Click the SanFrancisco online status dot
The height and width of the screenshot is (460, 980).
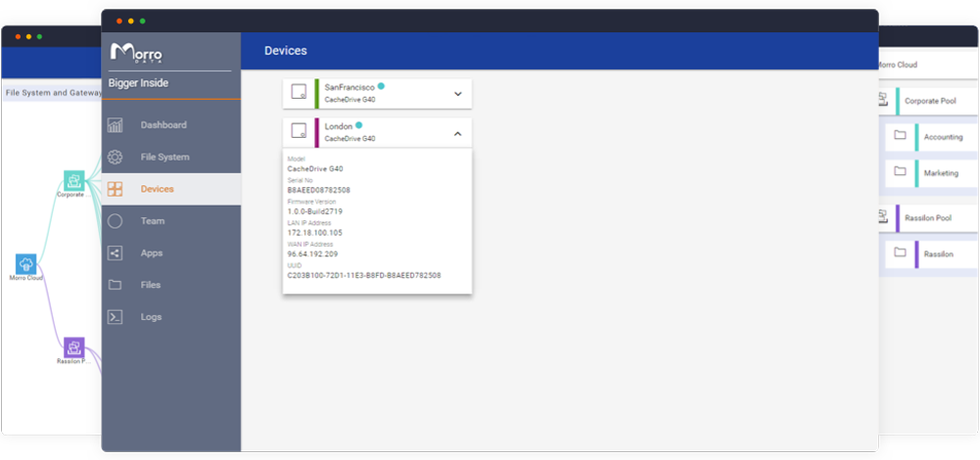click(x=381, y=87)
